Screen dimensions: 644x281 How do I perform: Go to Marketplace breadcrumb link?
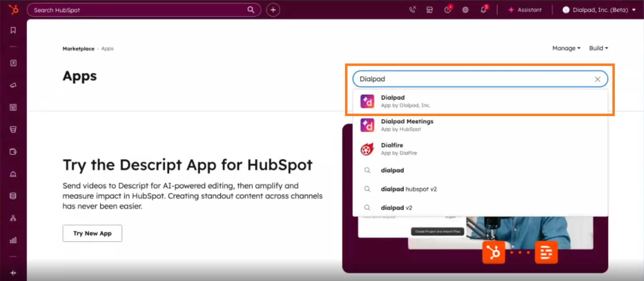[x=78, y=48]
